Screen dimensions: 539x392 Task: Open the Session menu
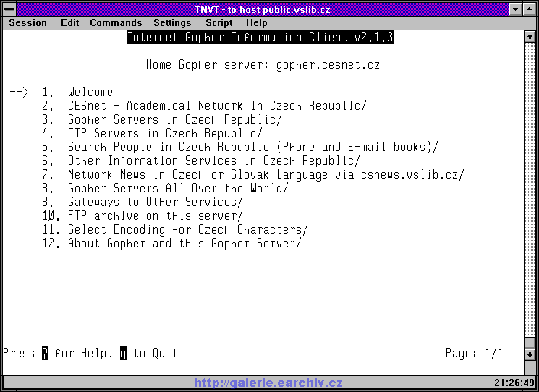click(x=27, y=22)
